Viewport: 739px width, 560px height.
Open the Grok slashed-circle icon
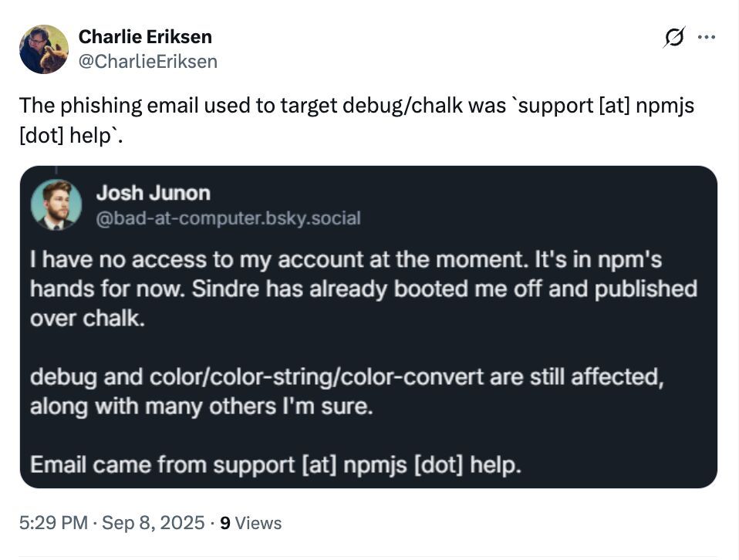673,38
